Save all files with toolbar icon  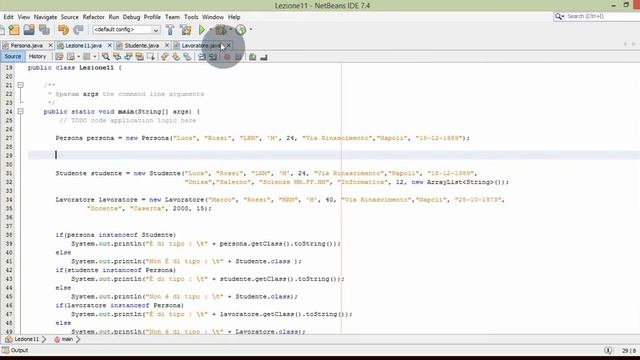pyautogui.click(x=44, y=30)
